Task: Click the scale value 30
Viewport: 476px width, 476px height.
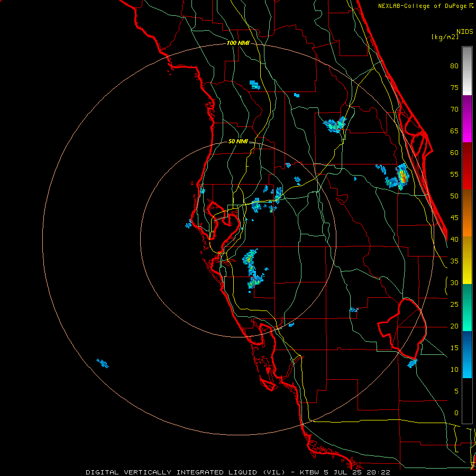Action: (454, 282)
